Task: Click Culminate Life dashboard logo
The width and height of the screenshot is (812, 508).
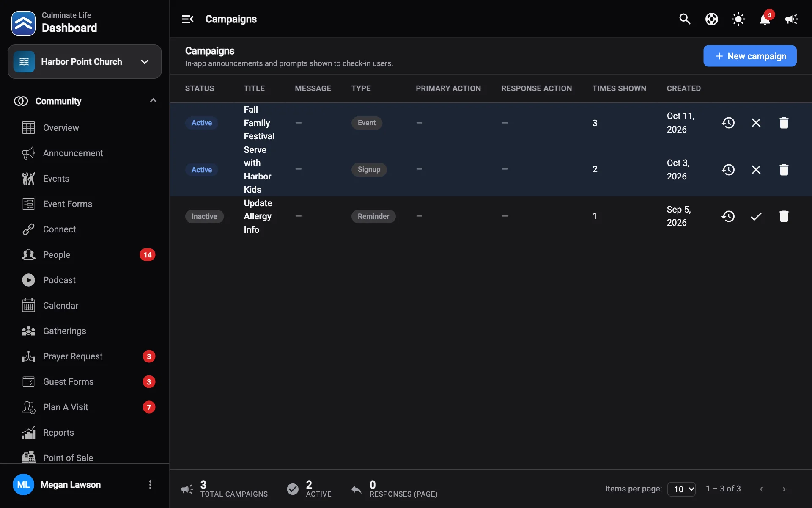Action: (x=23, y=23)
